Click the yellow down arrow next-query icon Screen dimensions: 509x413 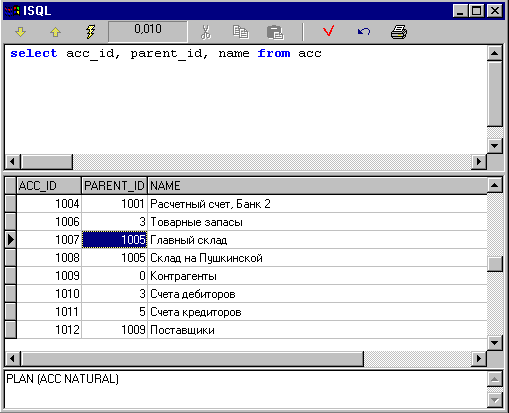[x=21, y=32]
